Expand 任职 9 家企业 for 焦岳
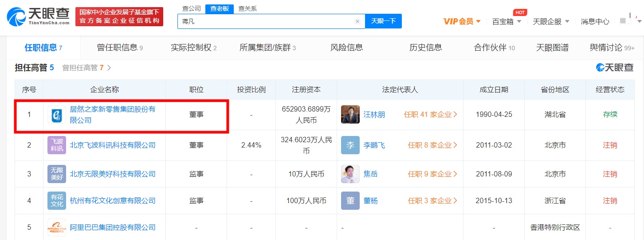 (432, 174)
